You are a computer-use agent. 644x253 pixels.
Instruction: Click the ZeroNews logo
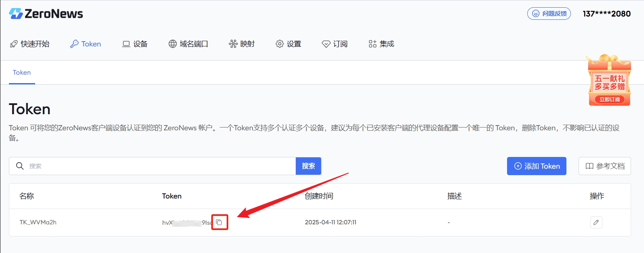[46, 14]
